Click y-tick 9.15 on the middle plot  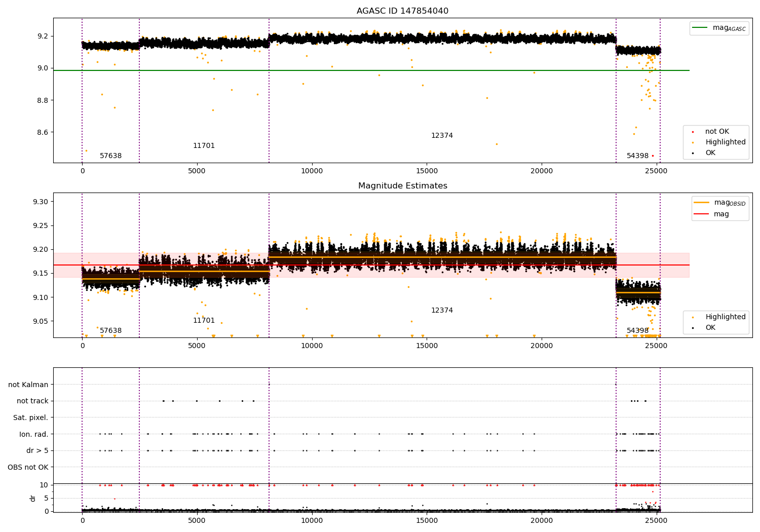41,273
